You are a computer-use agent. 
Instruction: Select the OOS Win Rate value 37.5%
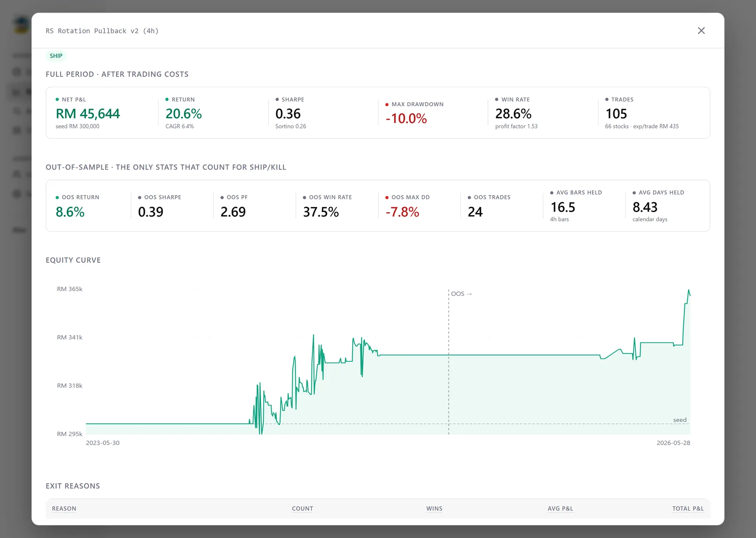click(x=321, y=212)
